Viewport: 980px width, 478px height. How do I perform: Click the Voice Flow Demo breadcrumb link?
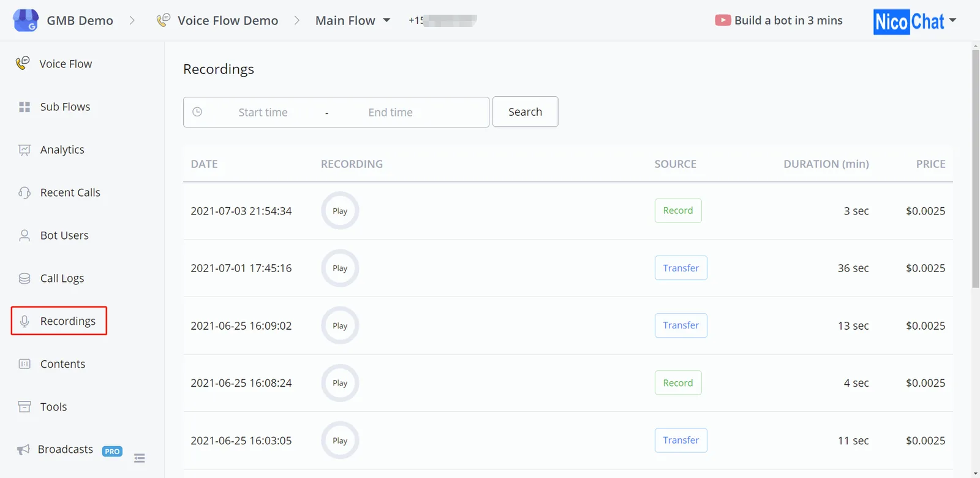coord(228,20)
